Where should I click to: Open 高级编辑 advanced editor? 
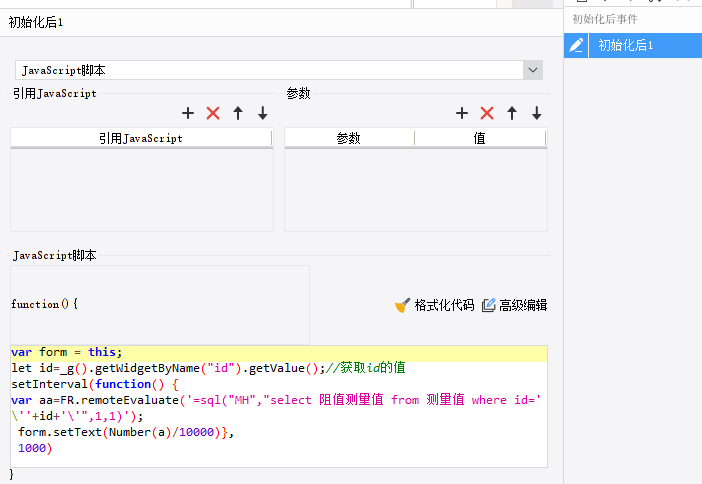[x=515, y=305]
